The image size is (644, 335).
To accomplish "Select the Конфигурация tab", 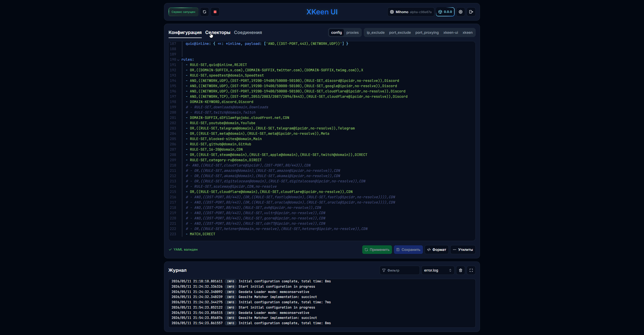I will click(185, 32).
